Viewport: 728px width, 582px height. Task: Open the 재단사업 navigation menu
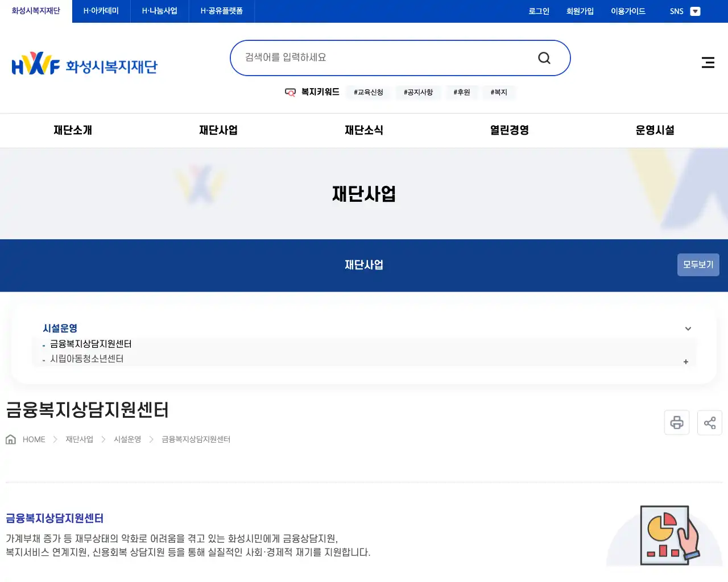(218, 130)
